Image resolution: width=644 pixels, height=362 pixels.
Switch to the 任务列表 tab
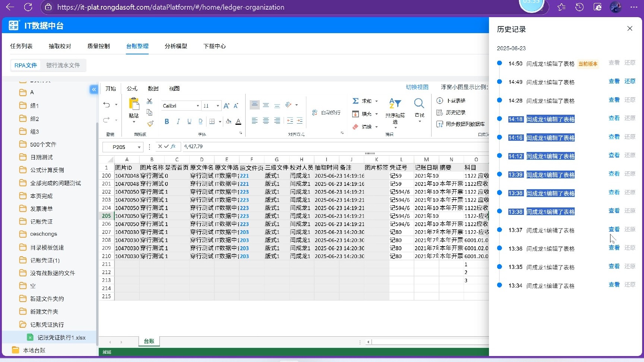21,46
